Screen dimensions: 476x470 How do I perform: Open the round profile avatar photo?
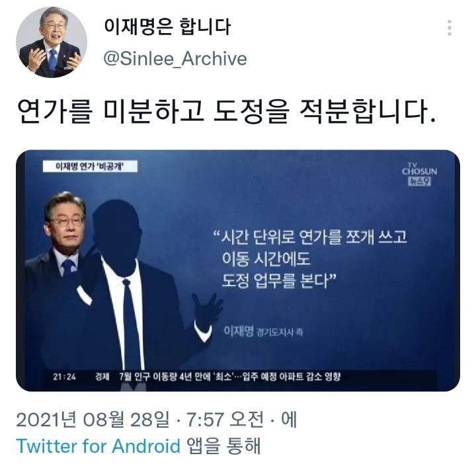coord(52,42)
